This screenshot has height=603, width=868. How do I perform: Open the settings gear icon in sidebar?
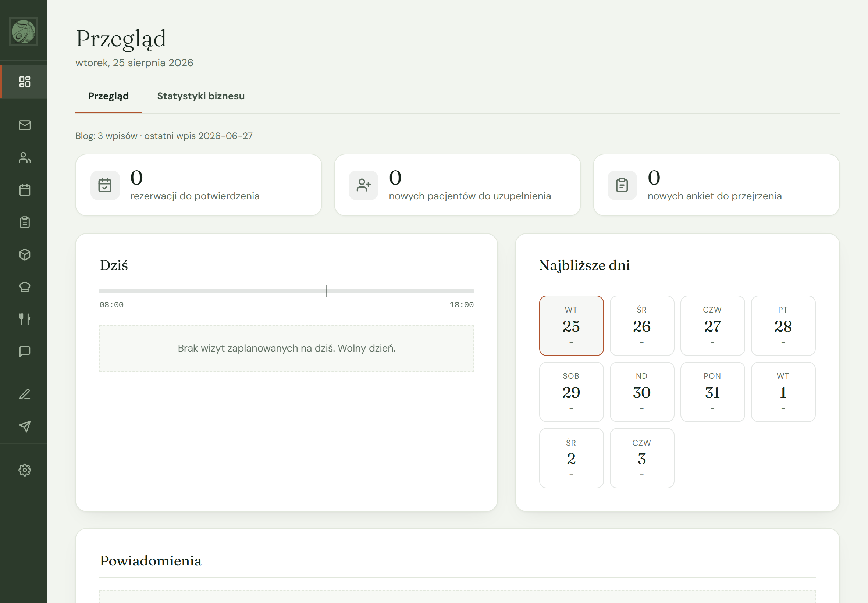[25, 470]
